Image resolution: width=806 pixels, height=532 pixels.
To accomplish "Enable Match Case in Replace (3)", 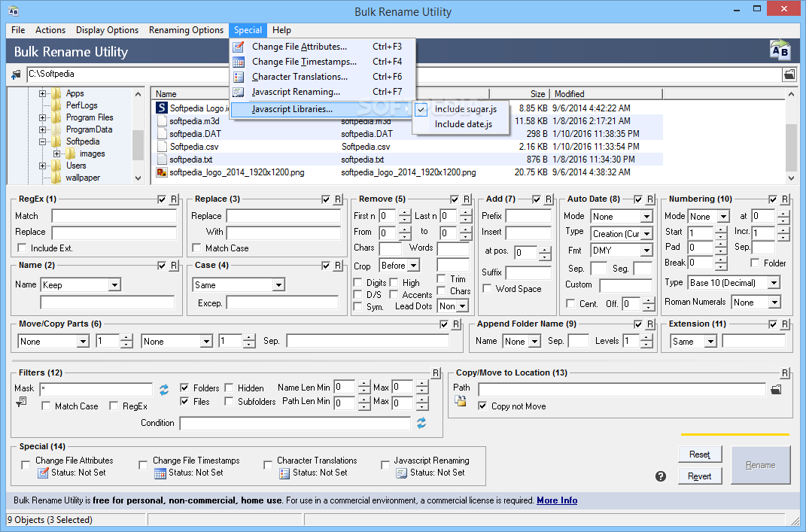I will coord(196,248).
